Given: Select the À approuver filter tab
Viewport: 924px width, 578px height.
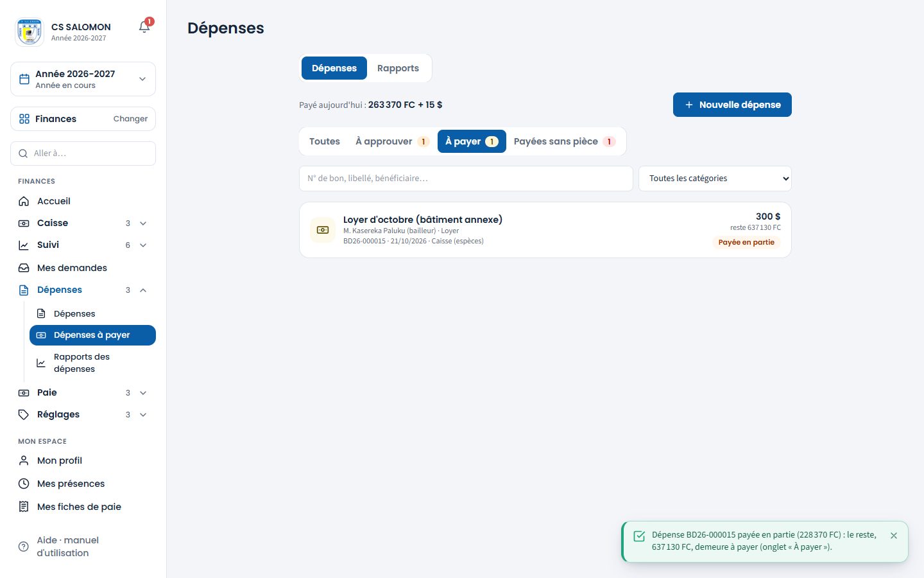Looking at the screenshot, I should coord(392,141).
